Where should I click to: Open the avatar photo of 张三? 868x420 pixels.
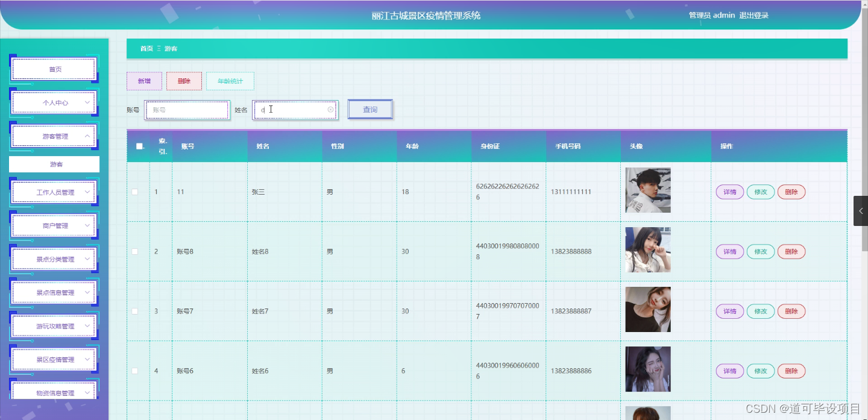point(648,190)
